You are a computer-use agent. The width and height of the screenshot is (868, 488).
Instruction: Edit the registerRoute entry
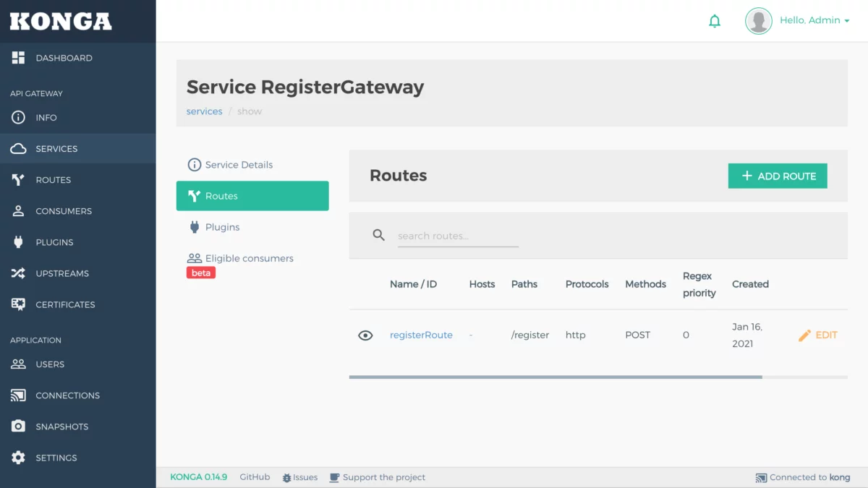pyautogui.click(x=818, y=335)
